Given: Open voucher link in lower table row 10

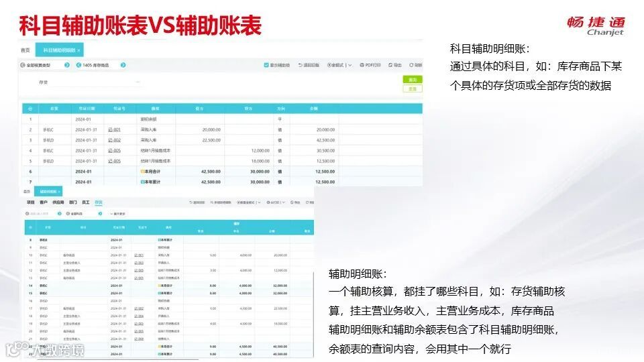Looking at the screenshot, I should (x=139, y=255).
